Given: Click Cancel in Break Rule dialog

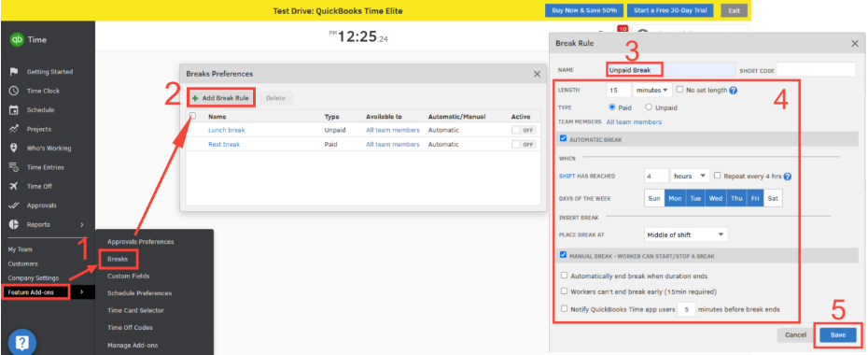Looking at the screenshot, I should click(x=795, y=335).
